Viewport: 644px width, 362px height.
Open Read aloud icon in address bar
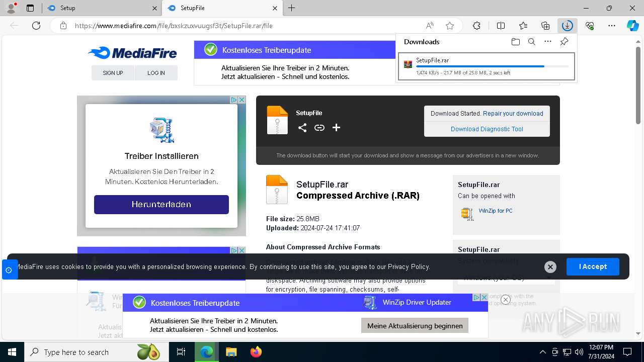click(430, 26)
